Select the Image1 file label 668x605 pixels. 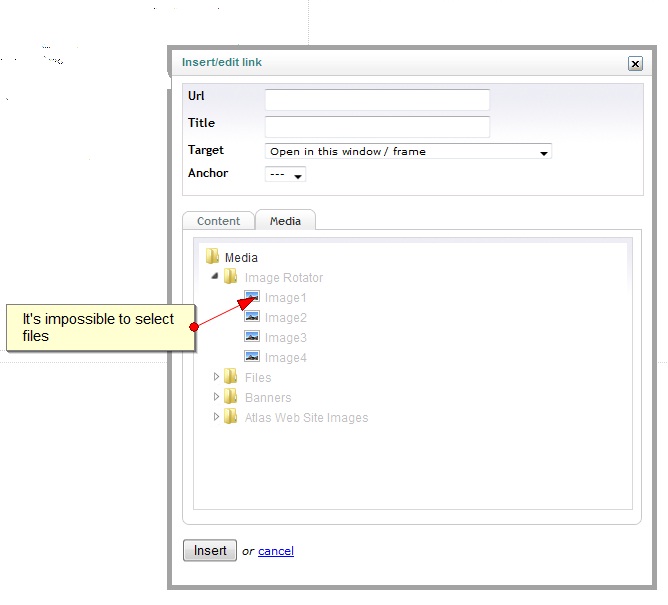coord(285,298)
